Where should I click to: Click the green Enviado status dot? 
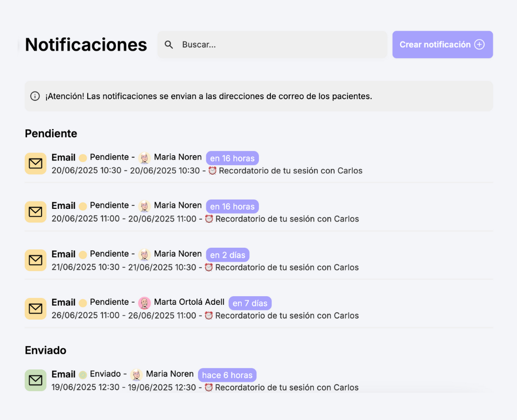coord(83,375)
